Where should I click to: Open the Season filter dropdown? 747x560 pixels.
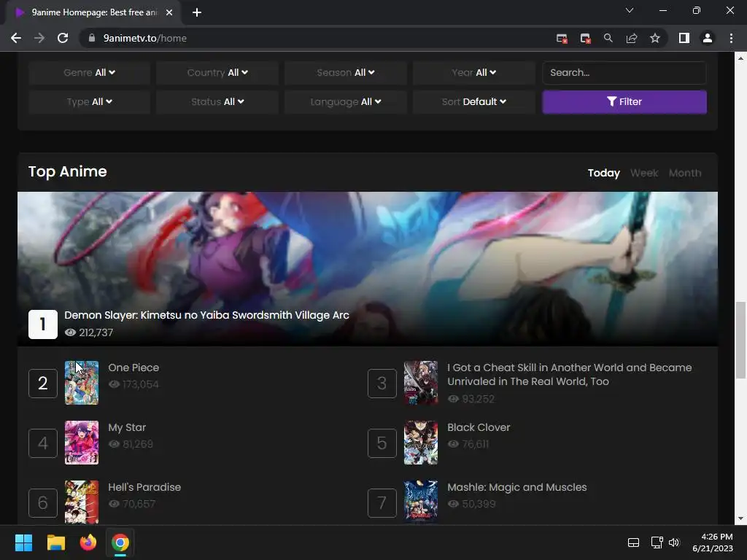coord(345,72)
